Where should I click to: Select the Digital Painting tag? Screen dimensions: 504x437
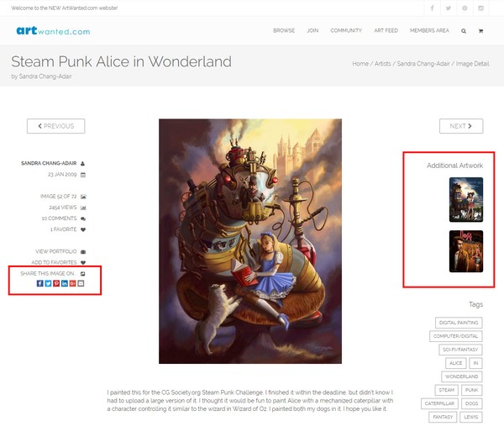(459, 323)
